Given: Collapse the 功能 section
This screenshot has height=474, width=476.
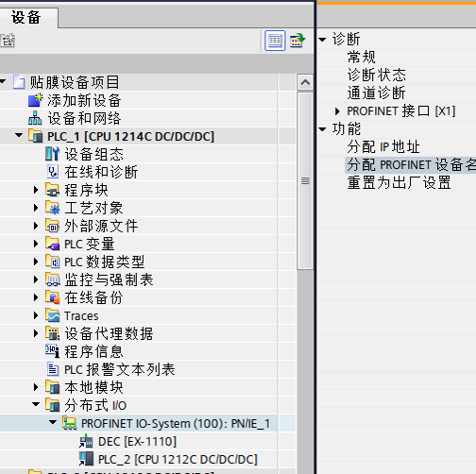Looking at the screenshot, I should point(322,129).
